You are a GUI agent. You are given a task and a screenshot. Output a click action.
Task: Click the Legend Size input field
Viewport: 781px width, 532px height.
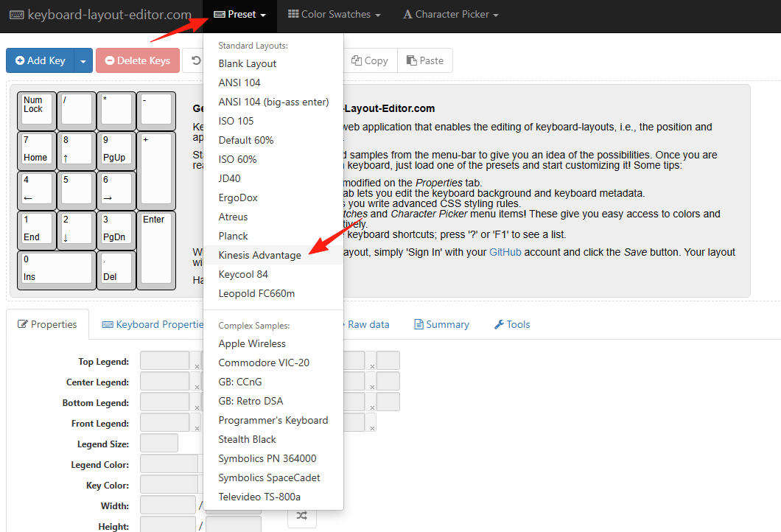tap(158, 444)
